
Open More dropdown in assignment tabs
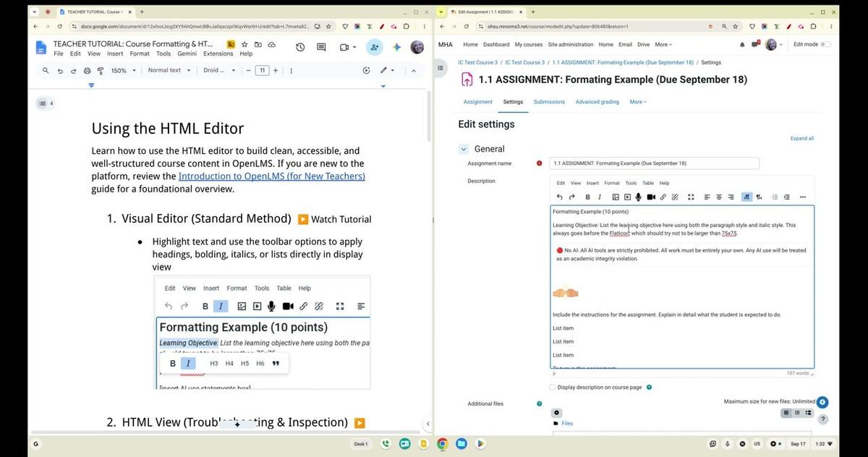click(638, 102)
